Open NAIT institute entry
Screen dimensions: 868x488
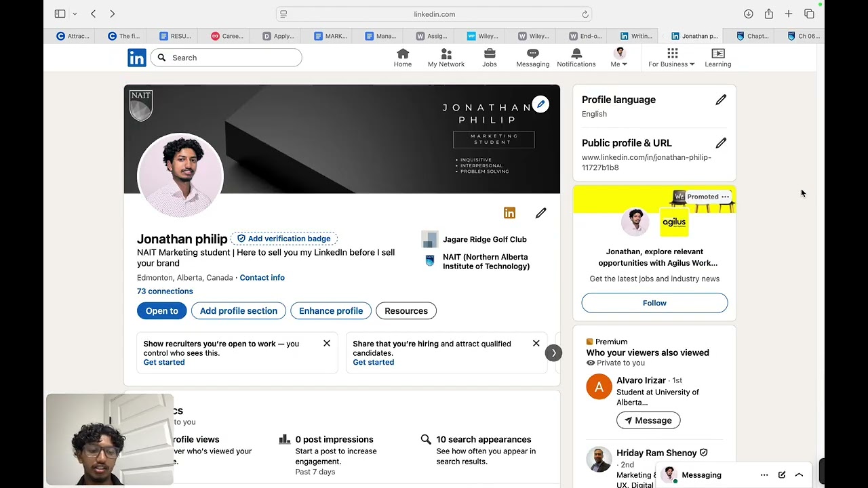coord(475,262)
